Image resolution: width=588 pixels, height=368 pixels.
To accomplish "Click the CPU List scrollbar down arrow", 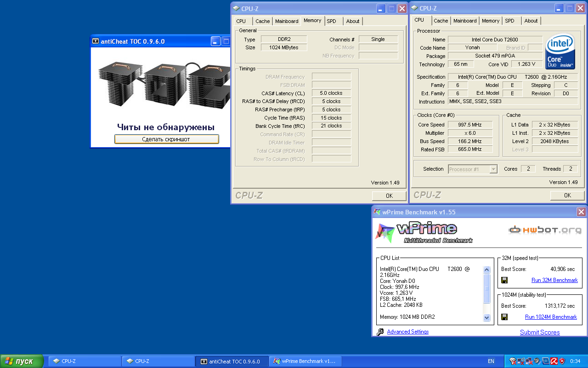I will coord(487,317).
